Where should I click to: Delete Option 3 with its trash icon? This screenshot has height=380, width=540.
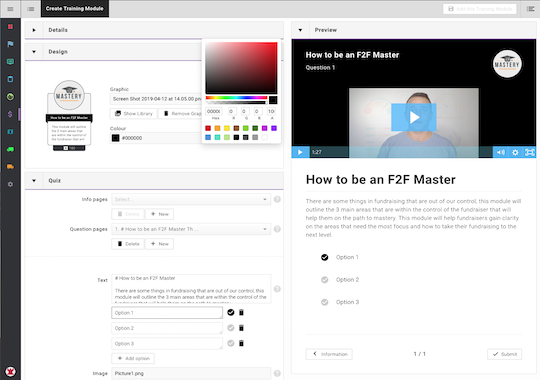241,343
